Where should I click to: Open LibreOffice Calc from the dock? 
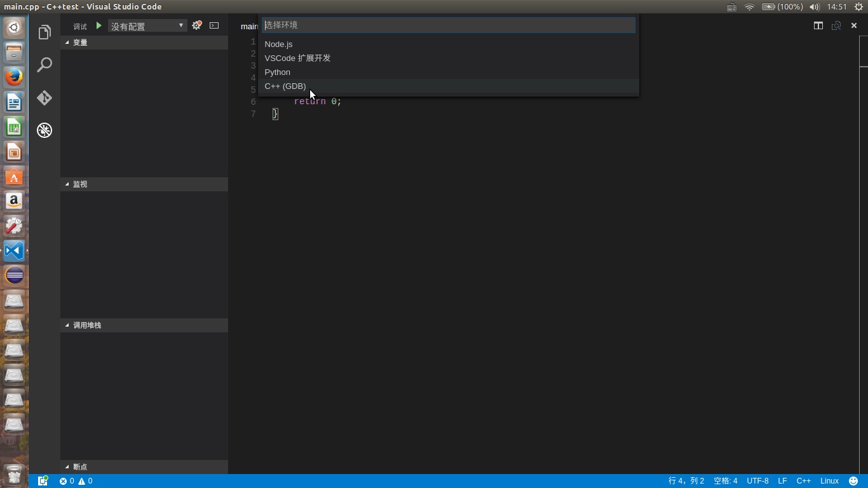[x=14, y=126]
